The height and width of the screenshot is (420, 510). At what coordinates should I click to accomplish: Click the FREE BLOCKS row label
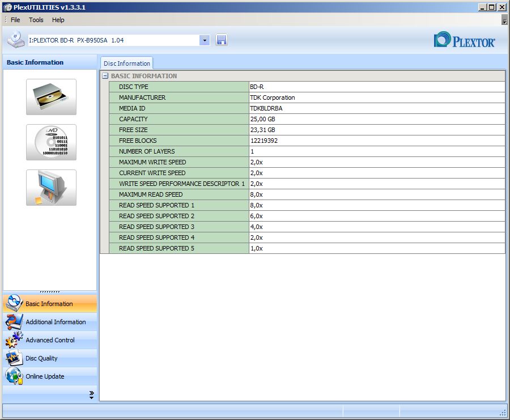[x=138, y=141]
